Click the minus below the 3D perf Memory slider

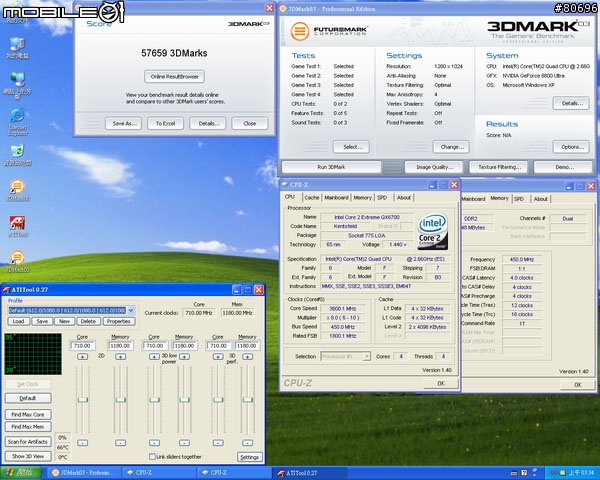248,442
